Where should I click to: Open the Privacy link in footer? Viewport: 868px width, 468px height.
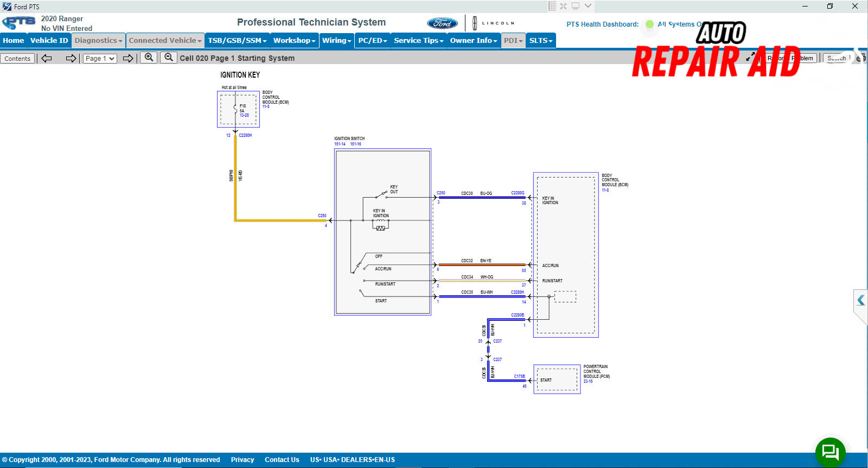click(x=242, y=459)
